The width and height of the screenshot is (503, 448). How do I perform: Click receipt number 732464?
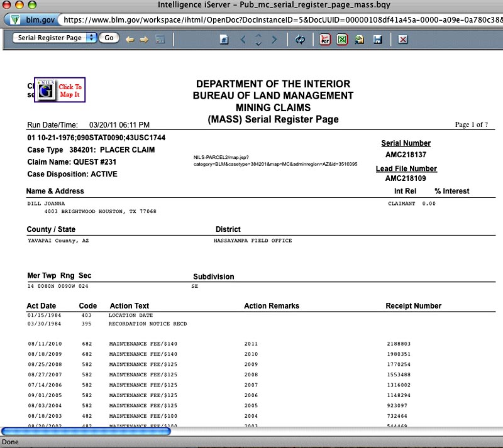click(x=397, y=416)
